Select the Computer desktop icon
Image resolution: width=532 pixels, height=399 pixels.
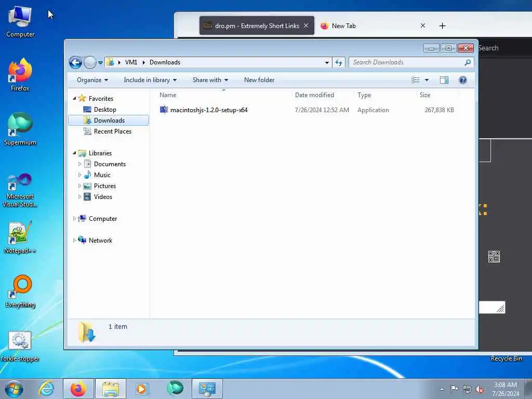click(20, 22)
